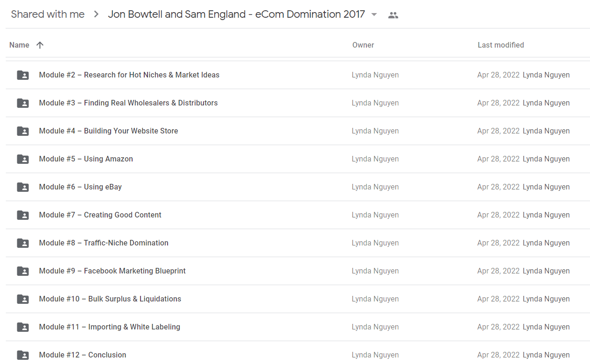
Task: Select Module #8 – Traffic-Niche Domination folder
Action: [x=298, y=243]
